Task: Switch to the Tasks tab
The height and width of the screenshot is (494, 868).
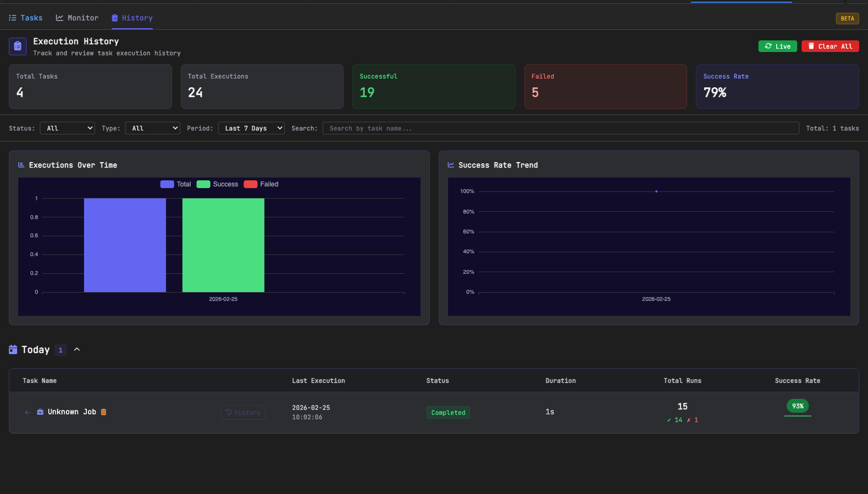Action: click(25, 18)
